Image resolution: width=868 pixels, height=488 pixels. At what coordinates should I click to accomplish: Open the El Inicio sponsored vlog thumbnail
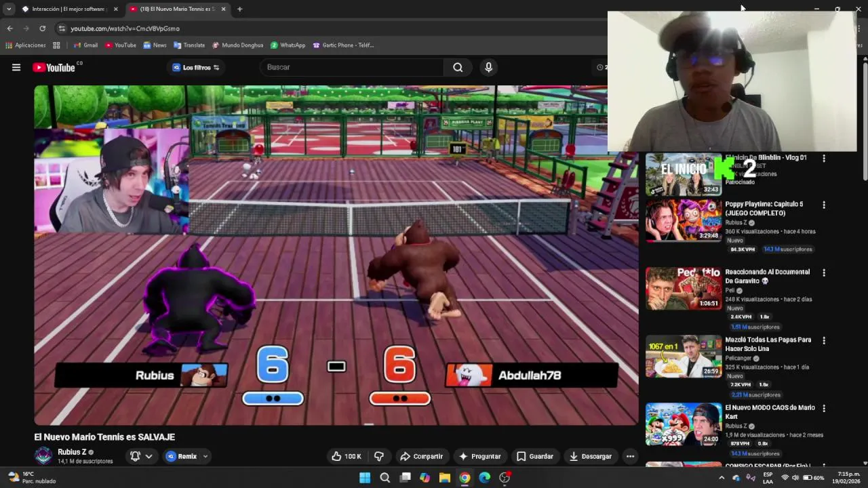click(684, 174)
